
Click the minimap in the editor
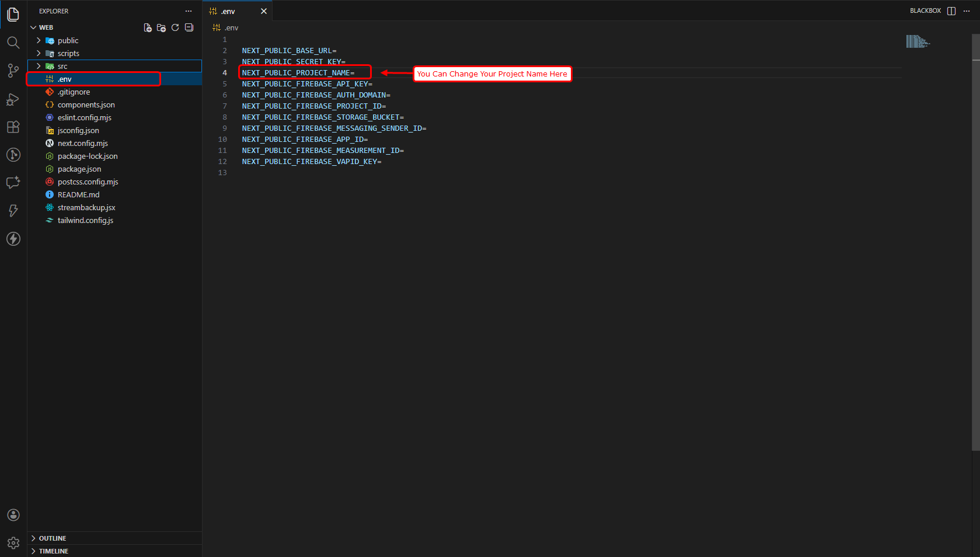point(918,41)
